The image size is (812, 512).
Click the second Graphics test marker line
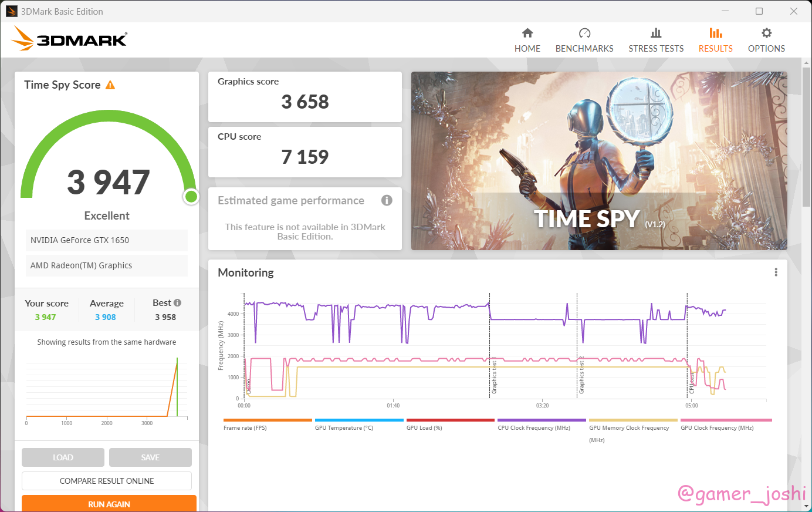(x=577, y=345)
